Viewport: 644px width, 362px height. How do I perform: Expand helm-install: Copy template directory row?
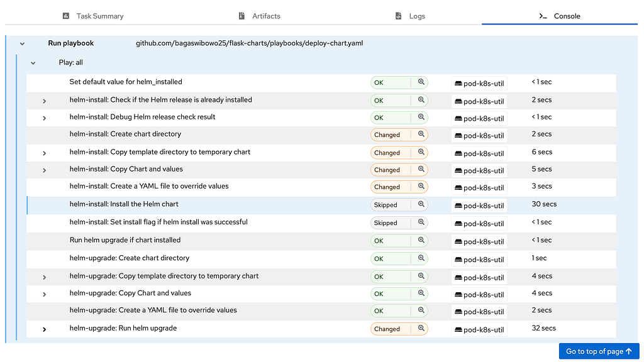click(x=45, y=153)
